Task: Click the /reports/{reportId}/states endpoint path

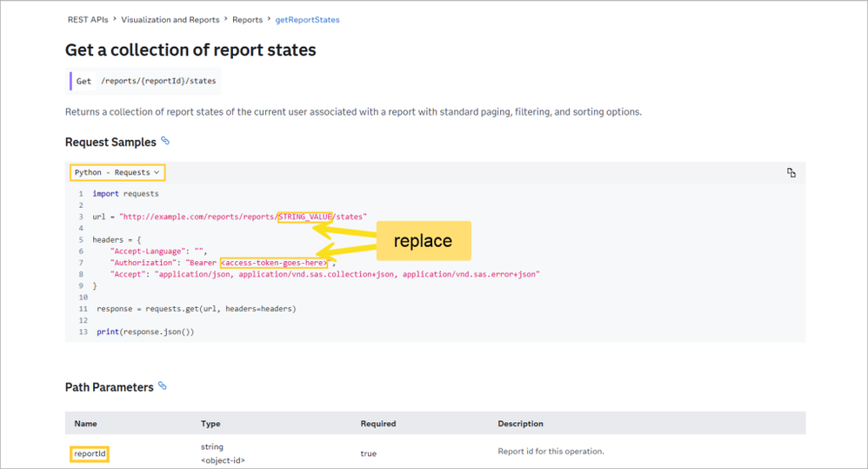Action: [x=158, y=81]
